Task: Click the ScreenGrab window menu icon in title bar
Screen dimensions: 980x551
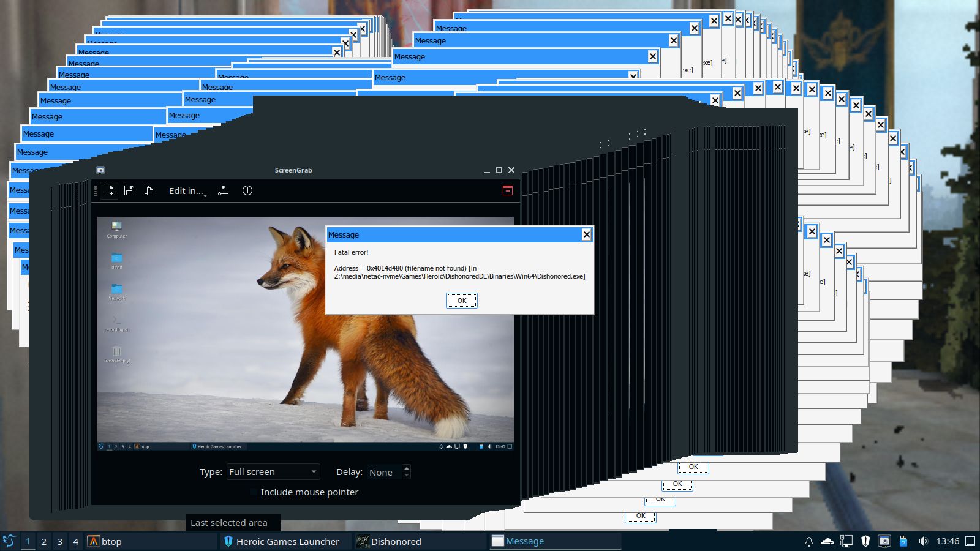Action: tap(100, 170)
